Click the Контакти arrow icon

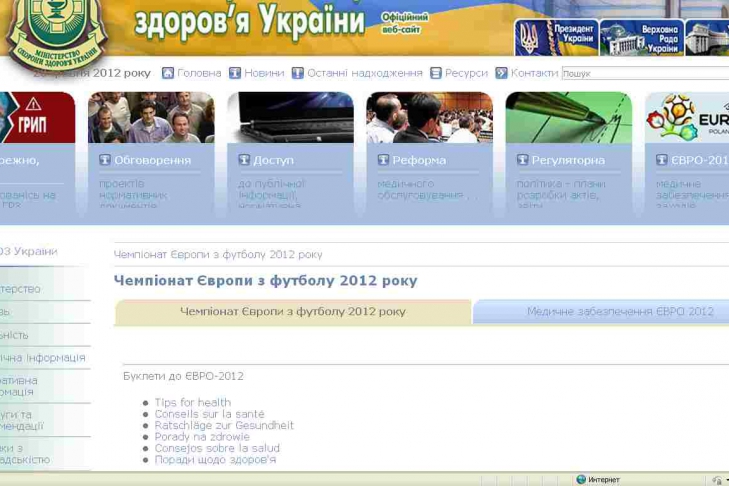pos(501,73)
